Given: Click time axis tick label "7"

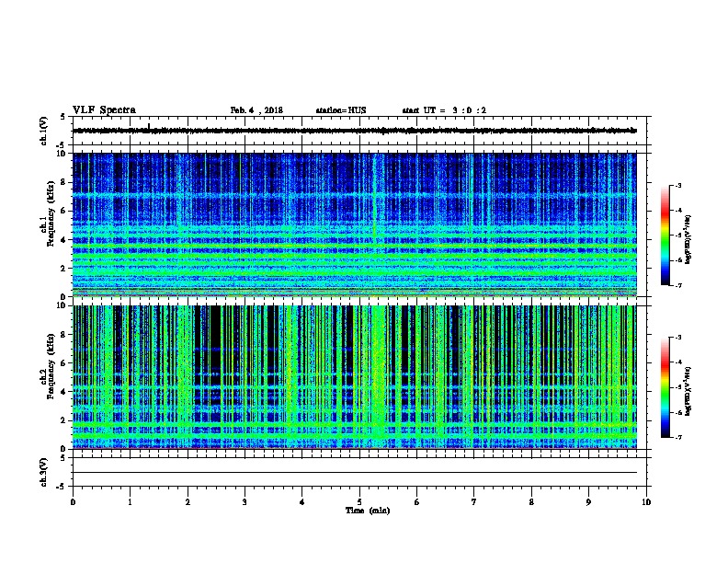Looking at the screenshot, I should click(x=474, y=502).
